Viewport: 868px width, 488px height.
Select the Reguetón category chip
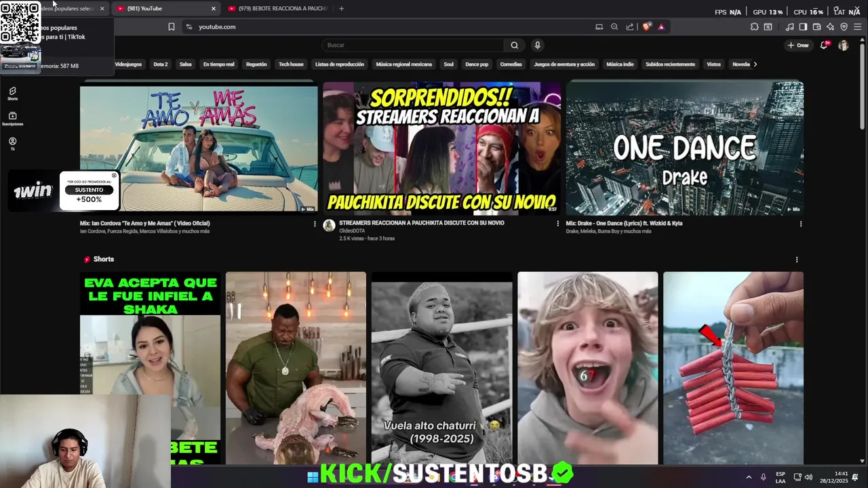(256, 64)
